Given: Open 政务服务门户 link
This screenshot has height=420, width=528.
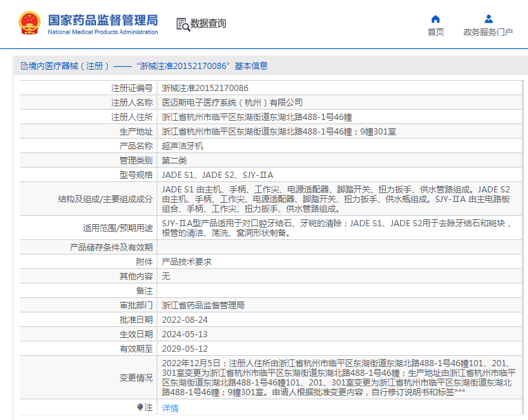Looking at the screenshot, I should [488, 32].
